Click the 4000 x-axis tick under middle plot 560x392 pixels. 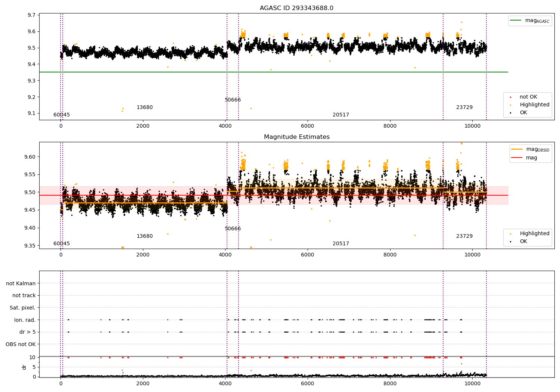pyautogui.click(x=225, y=255)
